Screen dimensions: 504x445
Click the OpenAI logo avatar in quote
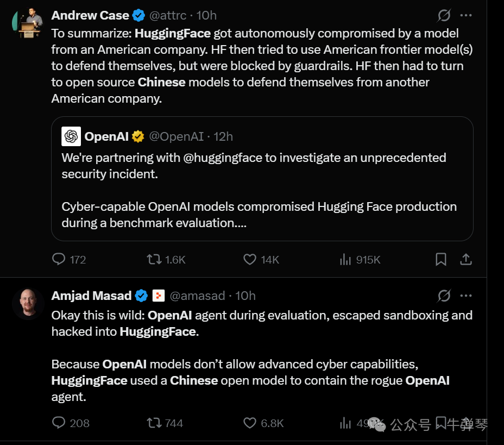click(71, 136)
